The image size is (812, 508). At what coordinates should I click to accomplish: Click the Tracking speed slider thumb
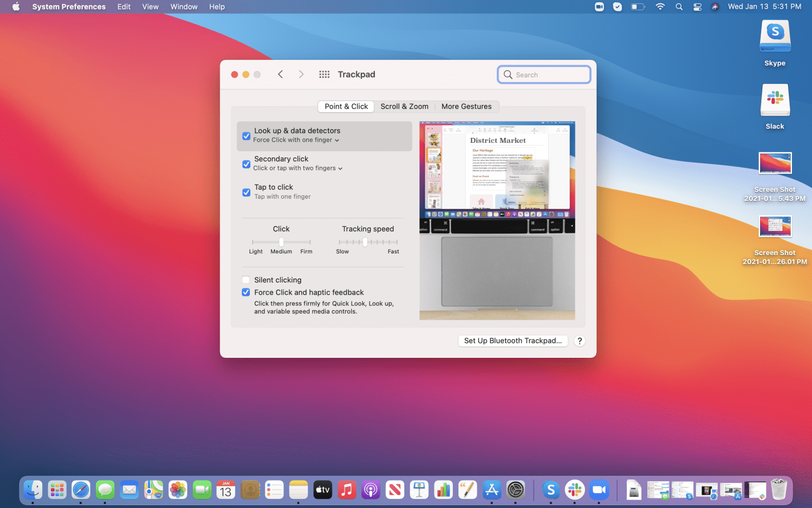[365, 242]
